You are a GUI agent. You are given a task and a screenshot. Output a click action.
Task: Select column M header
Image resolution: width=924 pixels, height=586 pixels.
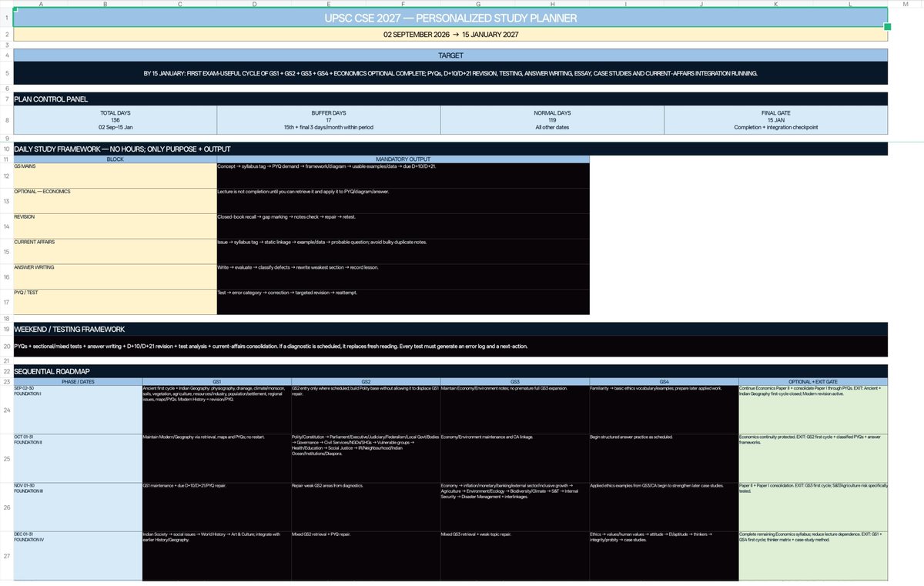906,4
